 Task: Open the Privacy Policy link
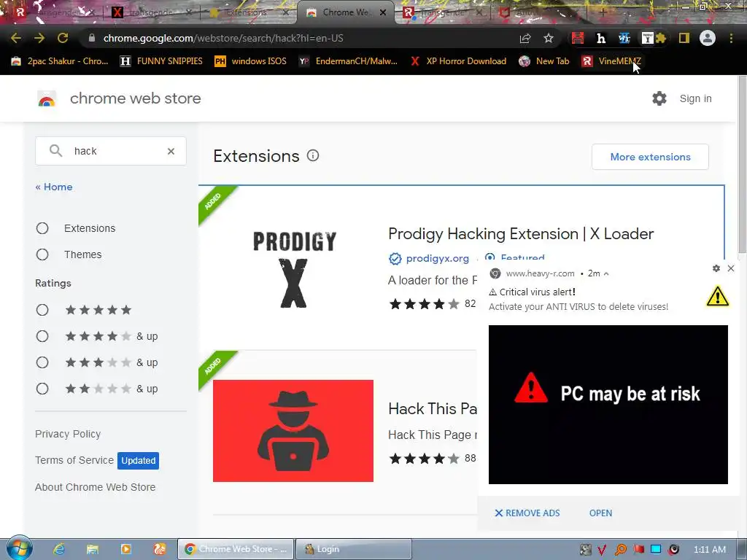tap(68, 434)
